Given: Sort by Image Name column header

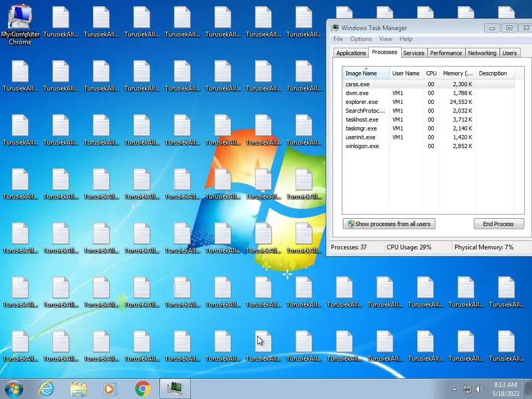Looking at the screenshot, I should tap(365, 73).
